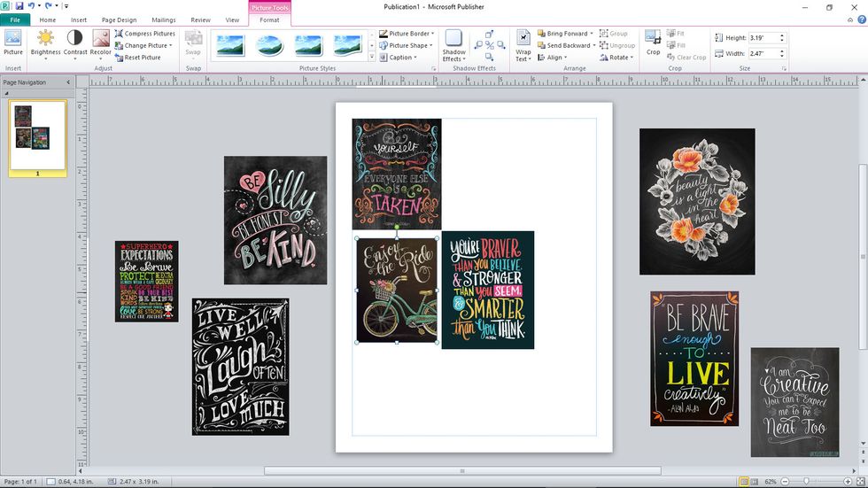The height and width of the screenshot is (488, 868).
Task: Minimize the ribbon
Action: pyautogui.click(x=850, y=19)
